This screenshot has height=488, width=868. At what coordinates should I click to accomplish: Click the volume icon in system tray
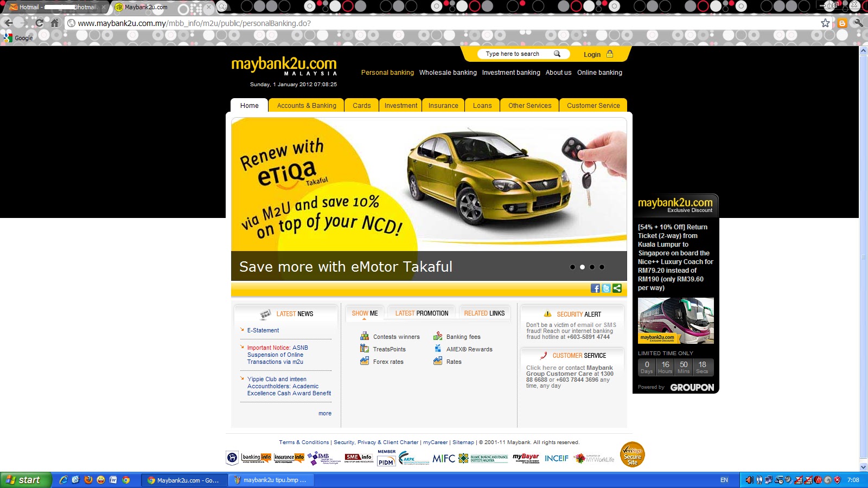pos(749,480)
